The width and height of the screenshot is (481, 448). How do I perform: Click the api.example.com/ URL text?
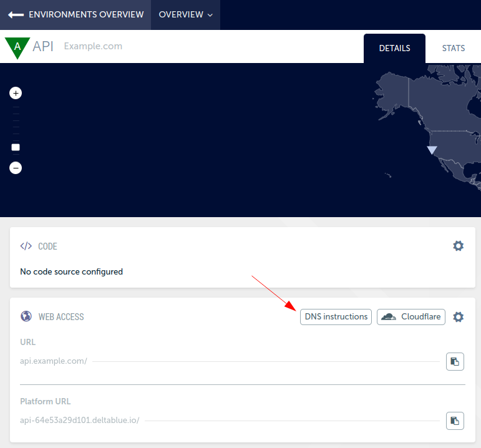pyautogui.click(x=54, y=361)
